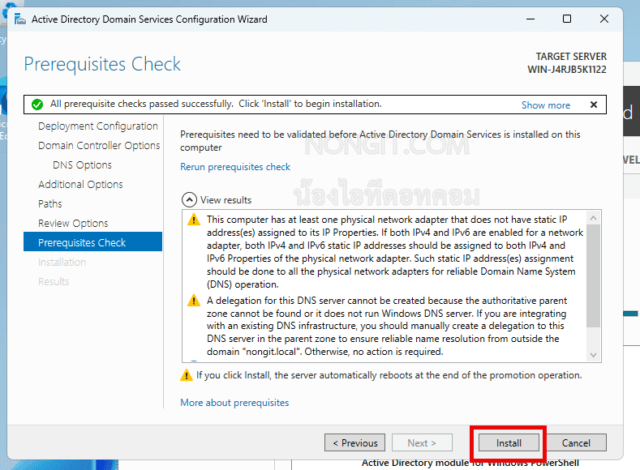Click the results list scrollbar thumb
This screenshot has width=640, height=470.
tap(593, 275)
